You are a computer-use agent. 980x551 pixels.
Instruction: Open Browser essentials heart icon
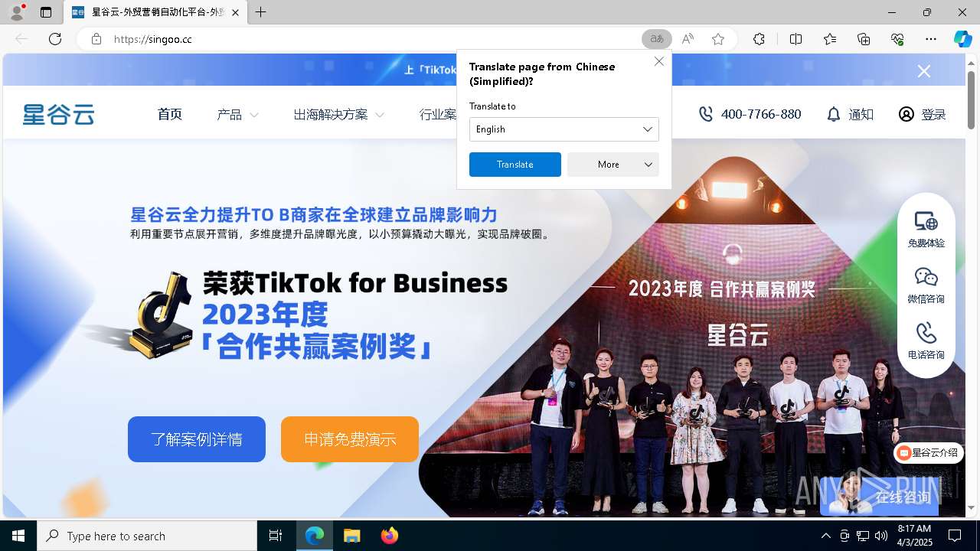(897, 39)
